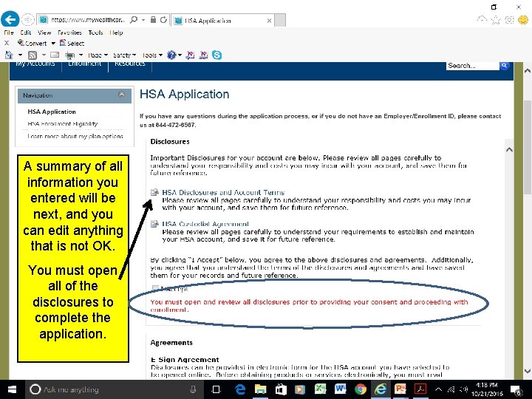Open PowerPoint from the taskbar
532x399 pixels.
click(400, 389)
